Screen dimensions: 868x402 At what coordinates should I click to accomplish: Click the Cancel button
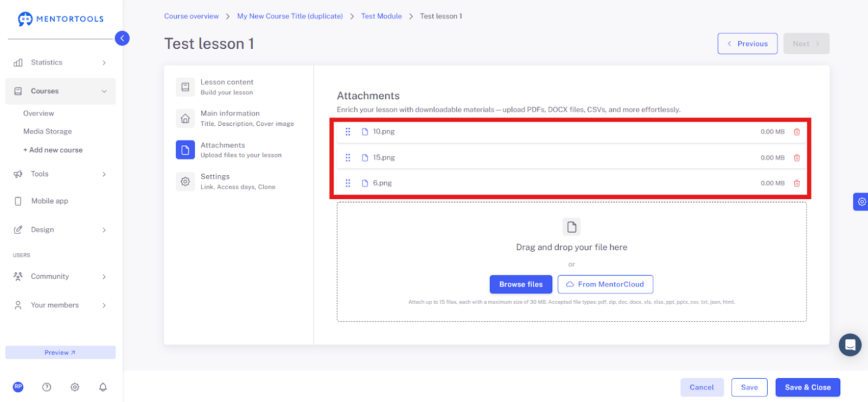(x=702, y=387)
